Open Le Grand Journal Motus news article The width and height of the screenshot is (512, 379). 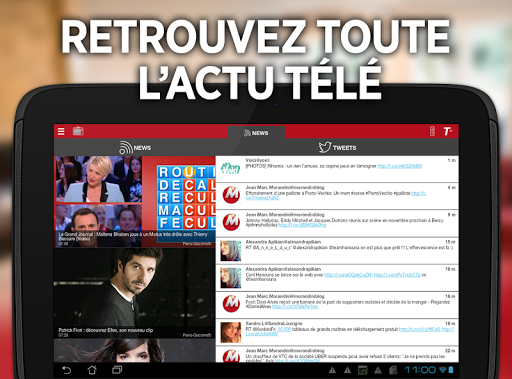pos(135,201)
